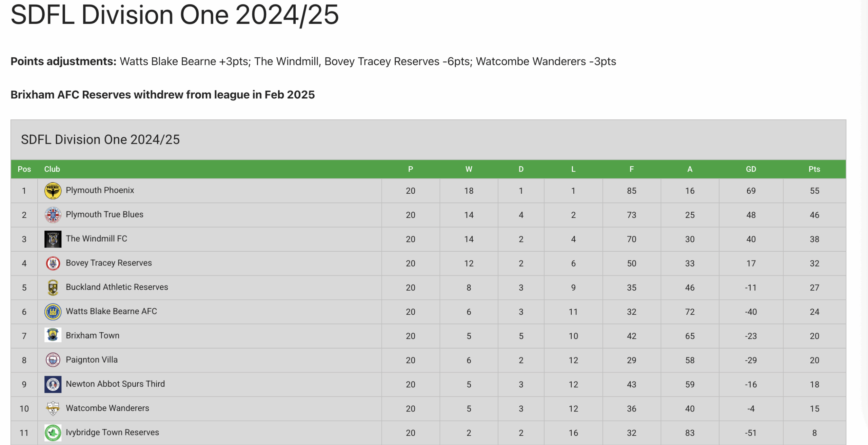Click the Ivybridge Town Reserves name
This screenshot has height=445, width=868.
pyautogui.click(x=112, y=432)
